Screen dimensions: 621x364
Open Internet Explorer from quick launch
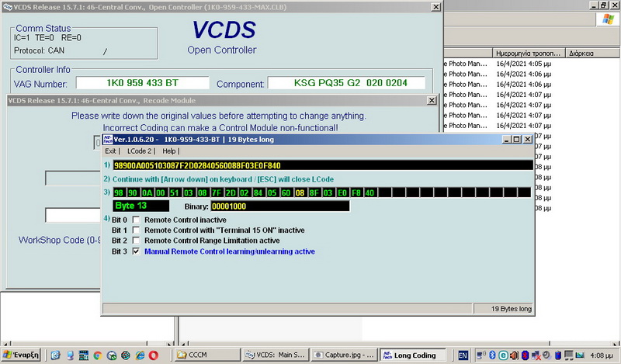pos(140,355)
